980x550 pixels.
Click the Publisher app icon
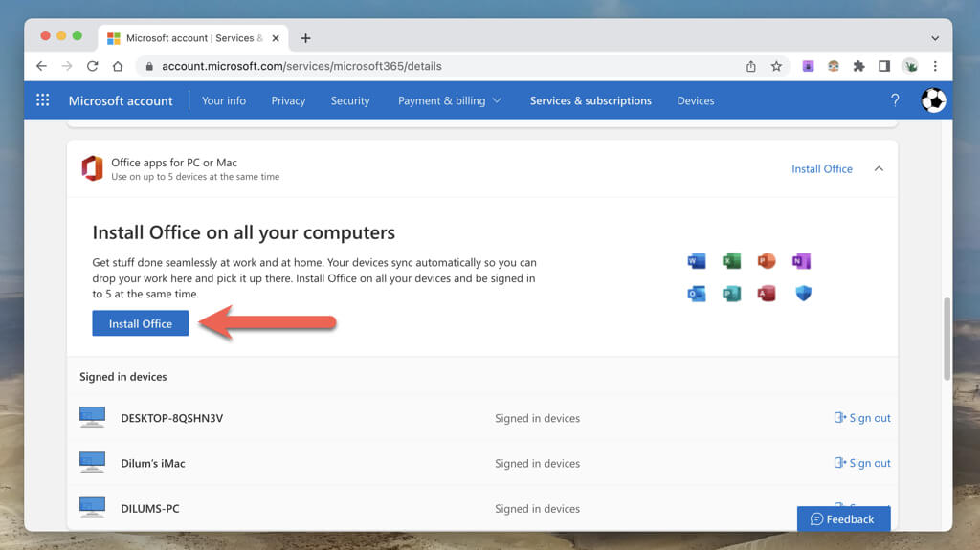tap(731, 293)
